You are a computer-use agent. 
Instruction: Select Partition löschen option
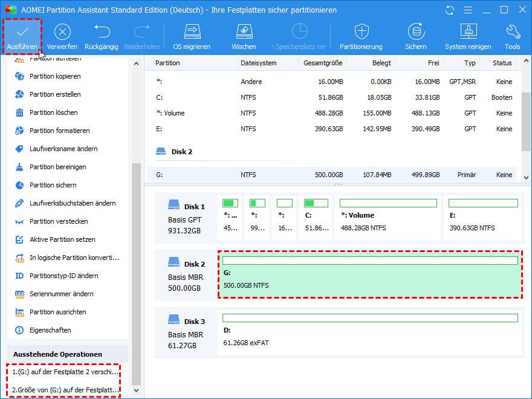coord(53,112)
